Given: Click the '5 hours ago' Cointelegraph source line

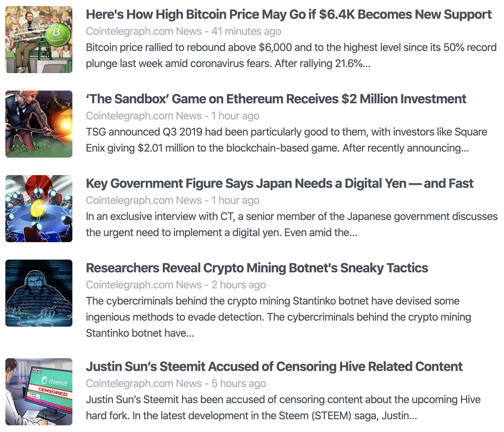Looking at the screenshot, I should click(176, 384).
